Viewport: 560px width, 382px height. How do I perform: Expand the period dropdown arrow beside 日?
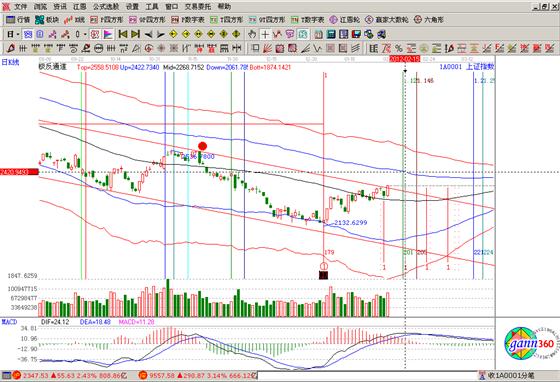point(18,34)
